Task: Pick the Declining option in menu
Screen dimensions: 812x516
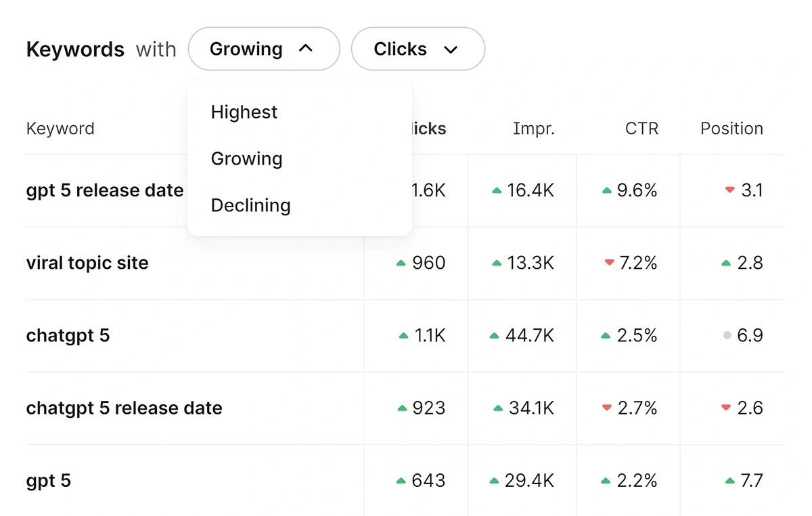Action: [x=251, y=205]
